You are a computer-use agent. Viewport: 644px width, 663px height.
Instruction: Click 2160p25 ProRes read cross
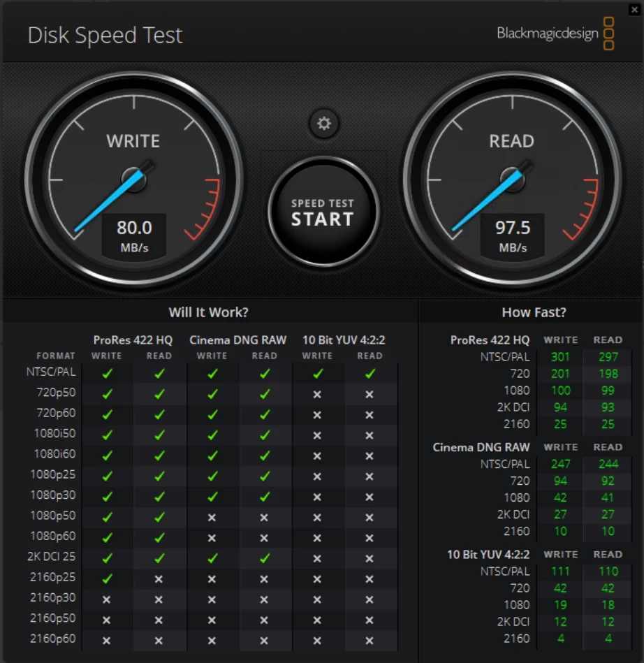click(x=159, y=579)
